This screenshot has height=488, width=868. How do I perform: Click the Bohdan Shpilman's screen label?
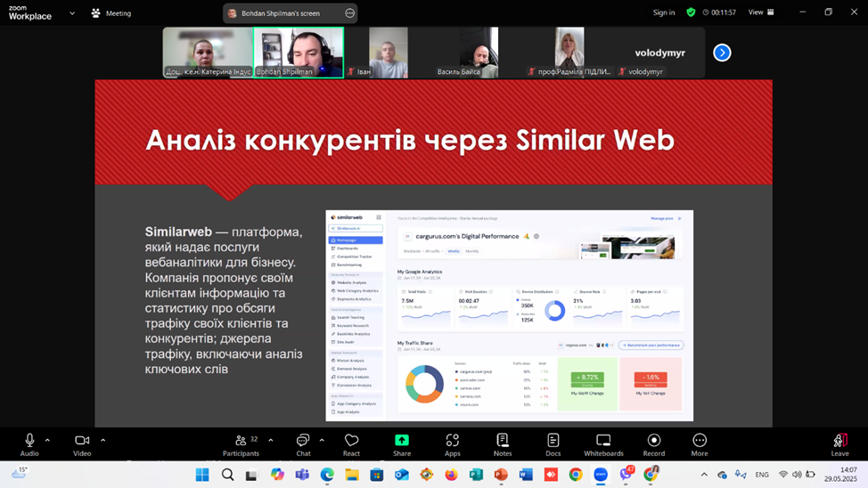280,13
